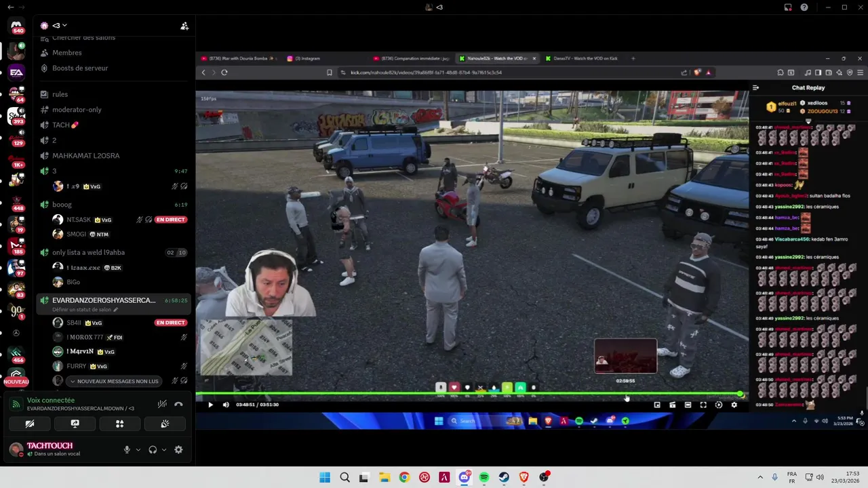This screenshot has height=488, width=868.
Task: Open Steam from taskbar
Action: tap(504, 477)
